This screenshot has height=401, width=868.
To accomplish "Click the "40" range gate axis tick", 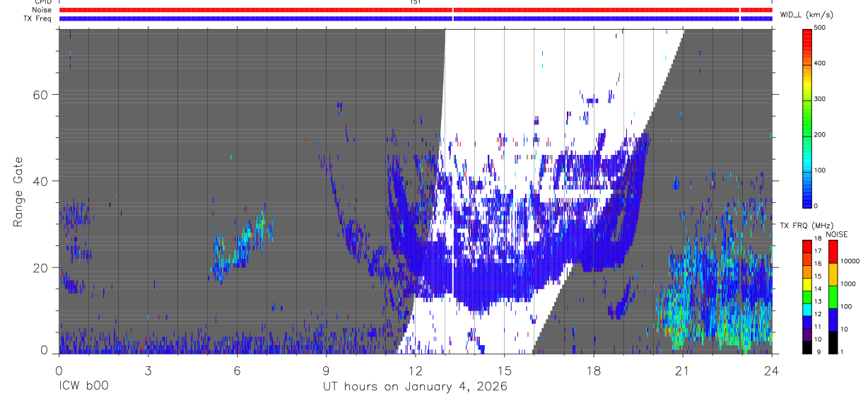I will coord(41,181).
